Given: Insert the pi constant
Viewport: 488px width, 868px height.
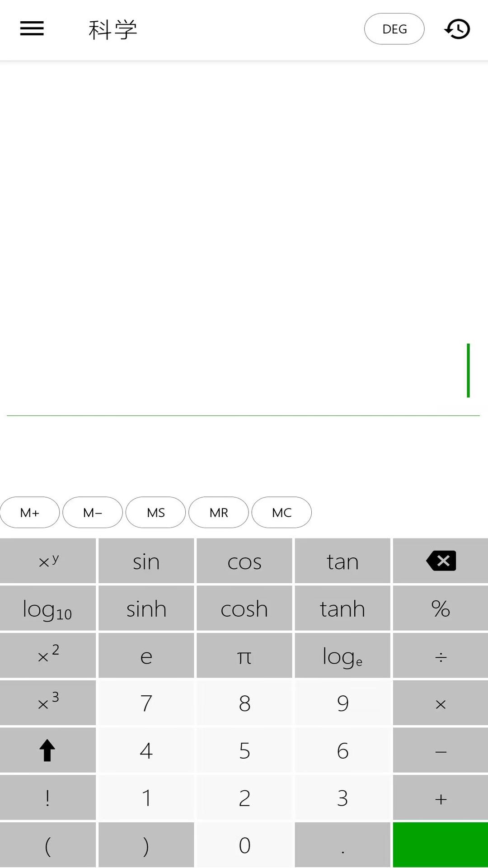Looking at the screenshot, I should (244, 656).
